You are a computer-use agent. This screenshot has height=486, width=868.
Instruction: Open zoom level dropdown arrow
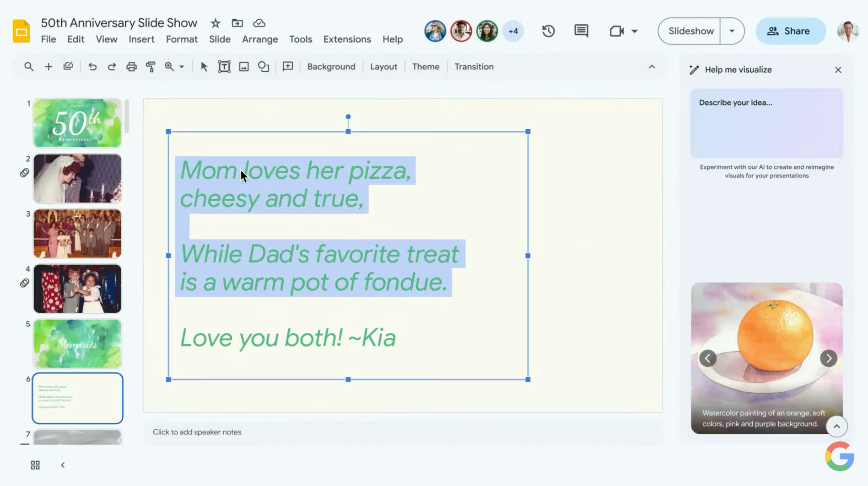click(182, 67)
